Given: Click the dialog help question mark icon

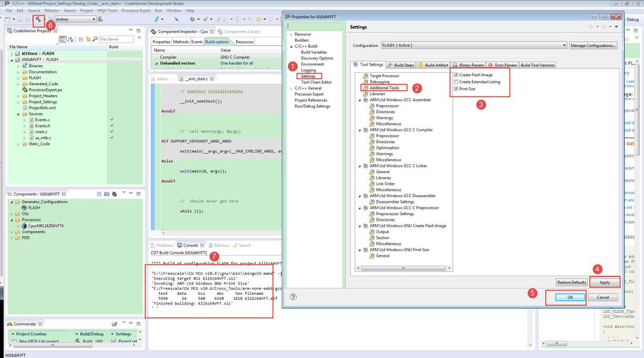Looking at the screenshot, I should click(293, 297).
